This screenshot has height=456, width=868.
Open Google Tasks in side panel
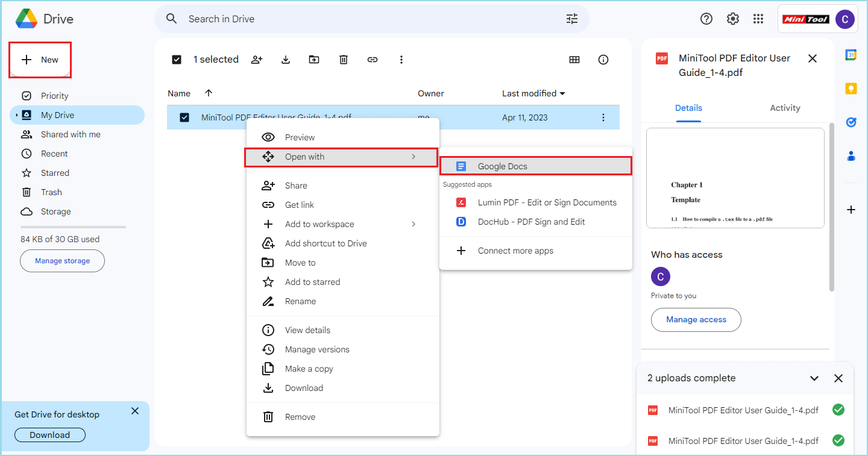[x=851, y=122]
